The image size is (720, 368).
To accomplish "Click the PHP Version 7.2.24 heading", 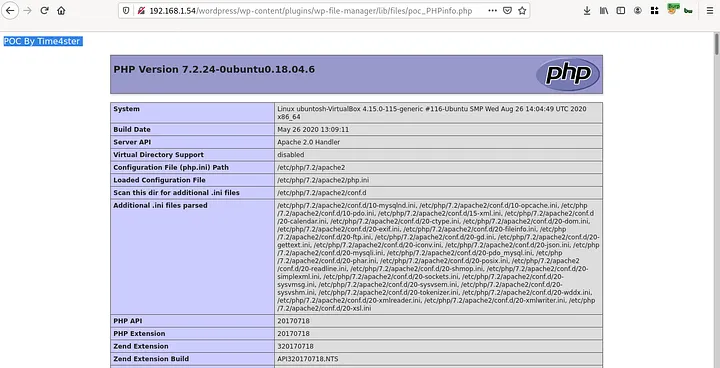I will (x=214, y=69).
